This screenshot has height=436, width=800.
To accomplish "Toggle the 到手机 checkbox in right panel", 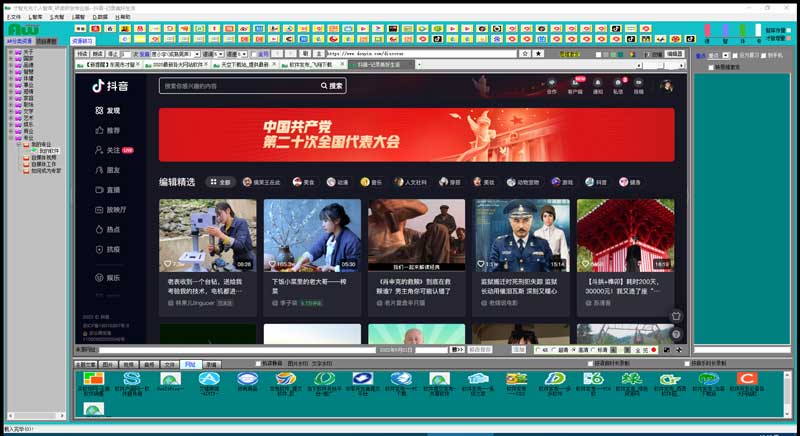I will pos(764,56).
